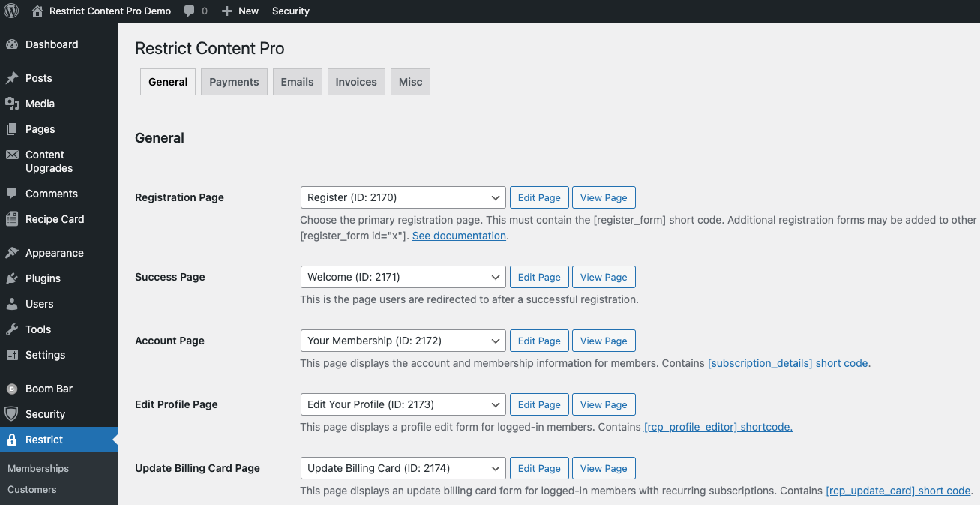This screenshot has height=505, width=980.
Task: Click the Boom Bar circle icon
Action: [x=12, y=389]
